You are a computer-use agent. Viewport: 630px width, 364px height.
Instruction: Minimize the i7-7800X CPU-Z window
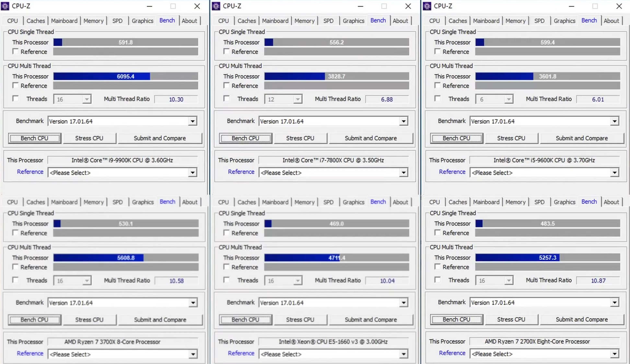360,6
